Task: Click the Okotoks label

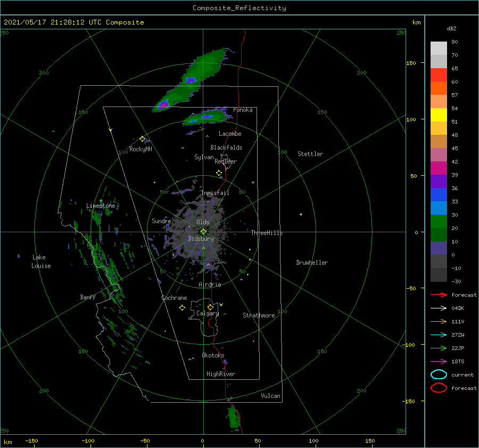Action: coord(213,355)
